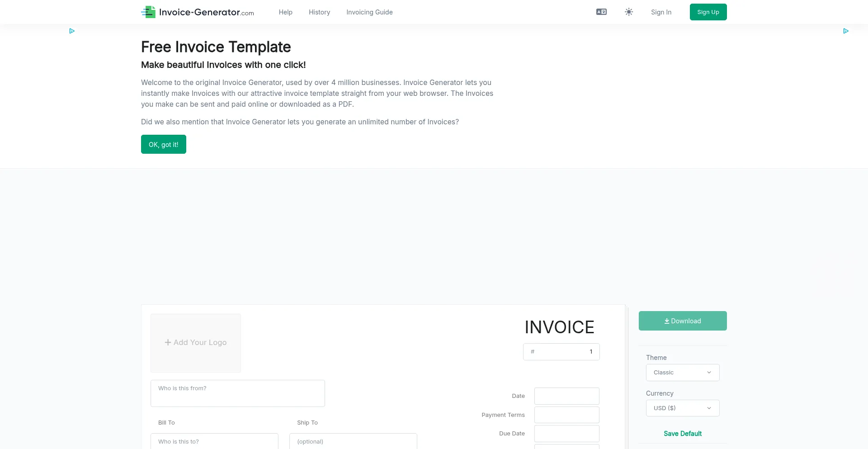Image resolution: width=868 pixels, height=449 pixels.
Task: Click the left ad choices triangle icon
Action: tap(72, 31)
